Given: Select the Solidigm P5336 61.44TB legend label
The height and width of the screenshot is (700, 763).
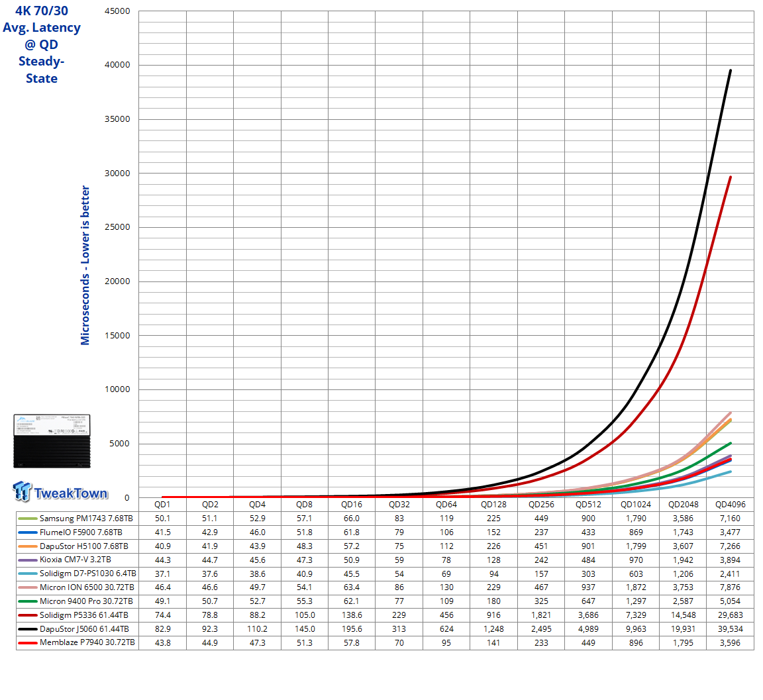Looking at the screenshot, I should [84, 615].
